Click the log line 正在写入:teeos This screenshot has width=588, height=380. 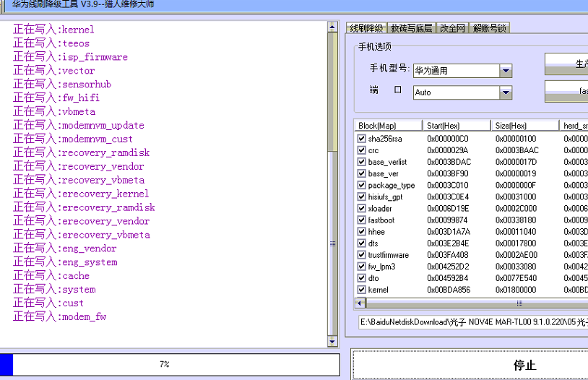[x=51, y=43]
